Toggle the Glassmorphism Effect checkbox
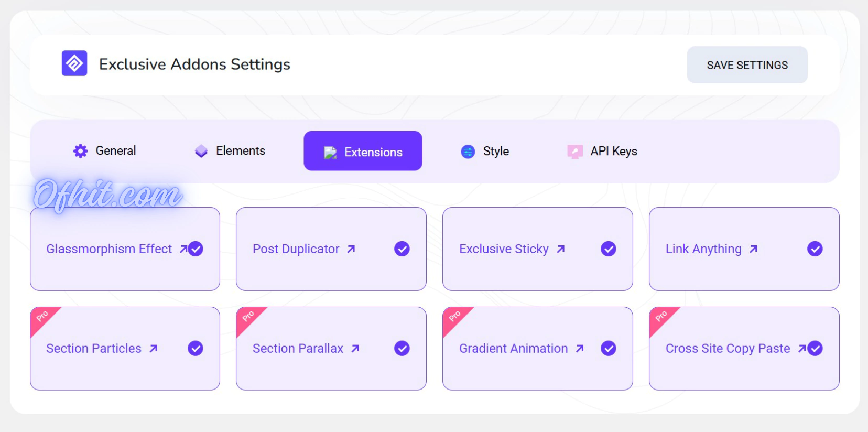 (x=196, y=249)
